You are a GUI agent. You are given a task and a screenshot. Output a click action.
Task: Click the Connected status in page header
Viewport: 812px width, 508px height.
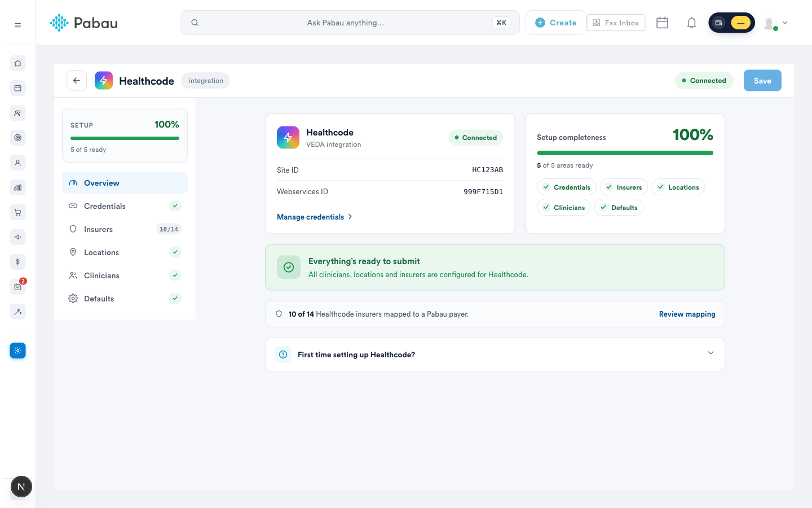704,81
